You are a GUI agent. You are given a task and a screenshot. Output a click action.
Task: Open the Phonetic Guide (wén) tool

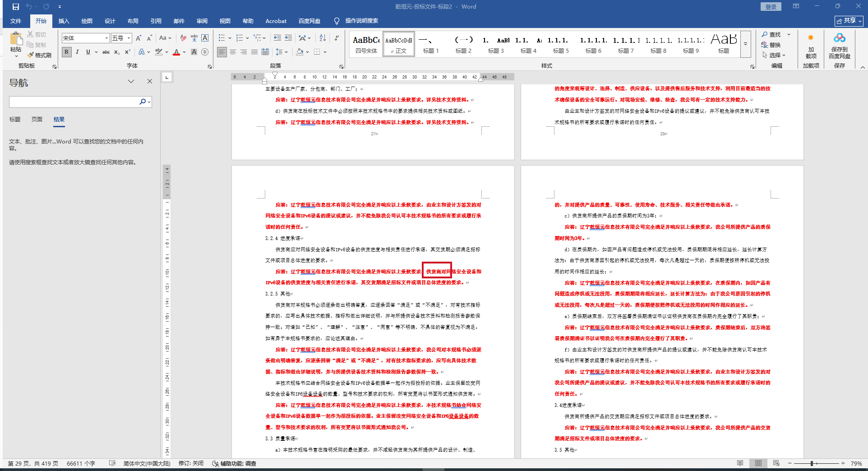click(x=194, y=38)
